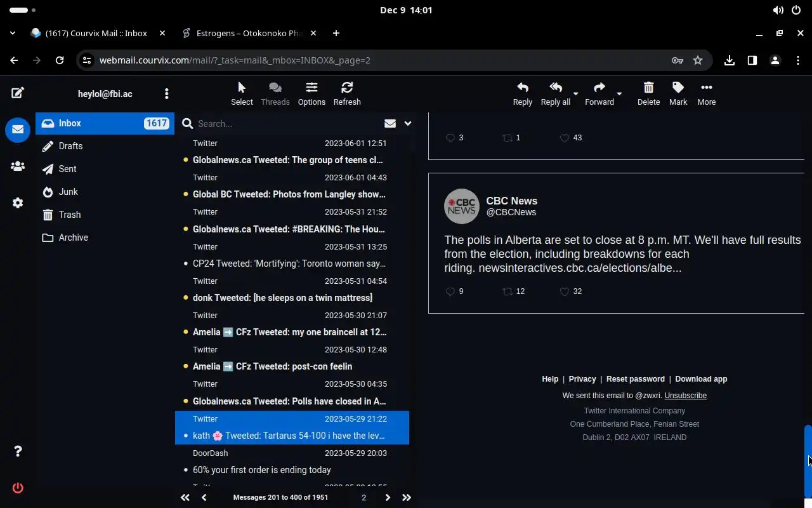812x508 pixels.
Task: Click the CBC News account name
Action: (x=511, y=201)
